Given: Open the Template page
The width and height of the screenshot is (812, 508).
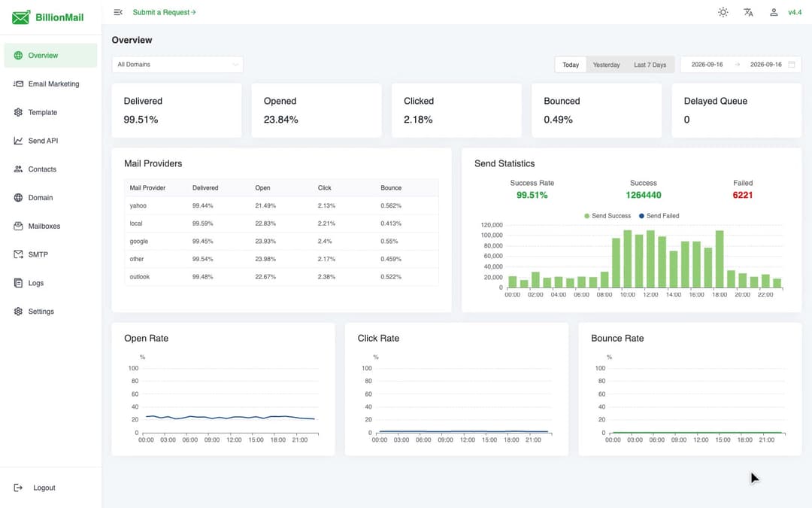Looking at the screenshot, I should (x=51, y=112).
